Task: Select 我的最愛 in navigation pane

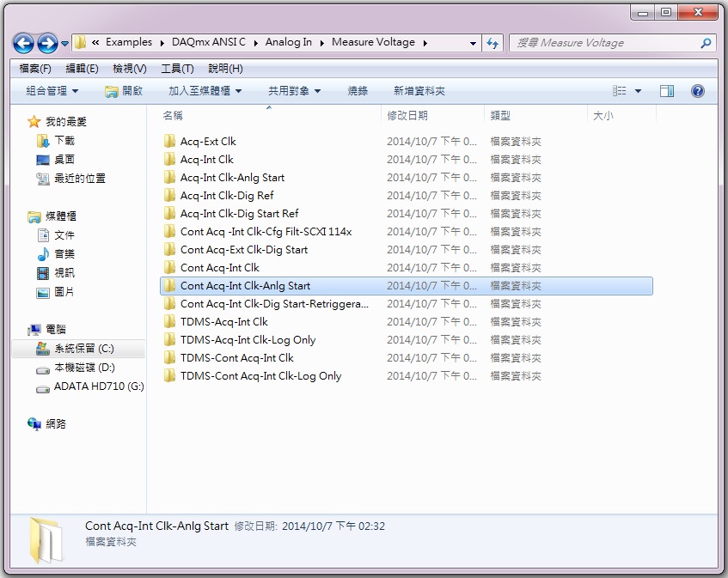Action: (x=66, y=122)
